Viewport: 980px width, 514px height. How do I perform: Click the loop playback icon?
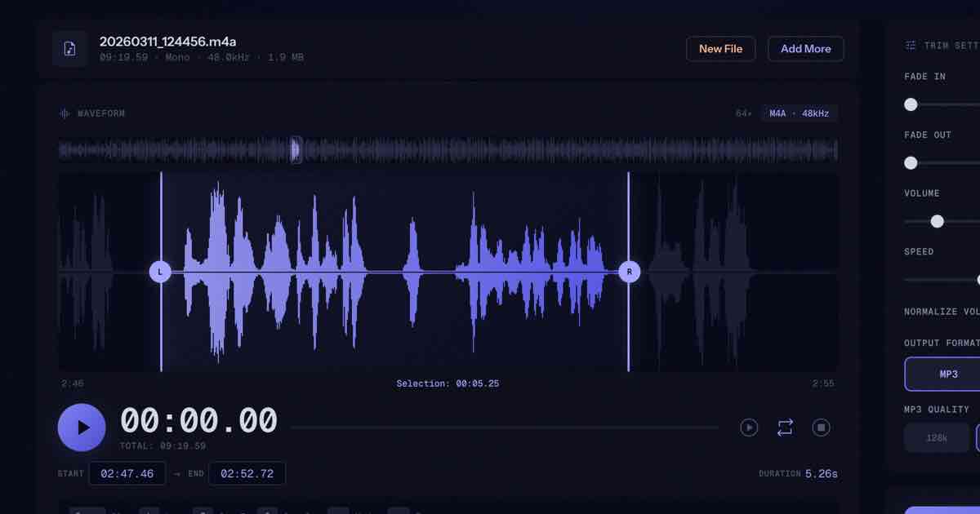785,428
